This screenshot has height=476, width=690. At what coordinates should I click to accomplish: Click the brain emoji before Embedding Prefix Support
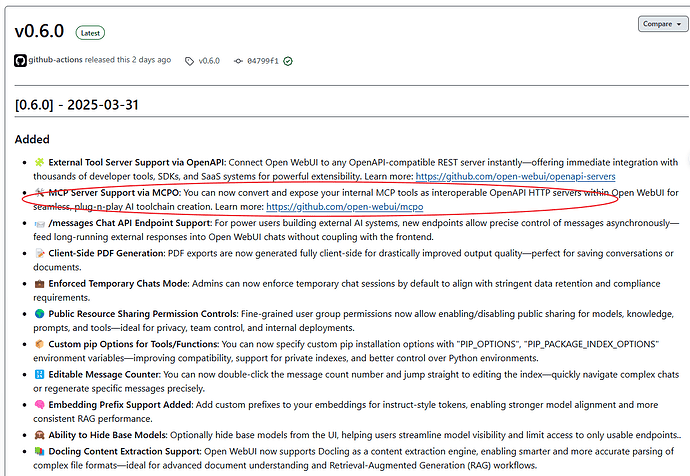(40, 405)
